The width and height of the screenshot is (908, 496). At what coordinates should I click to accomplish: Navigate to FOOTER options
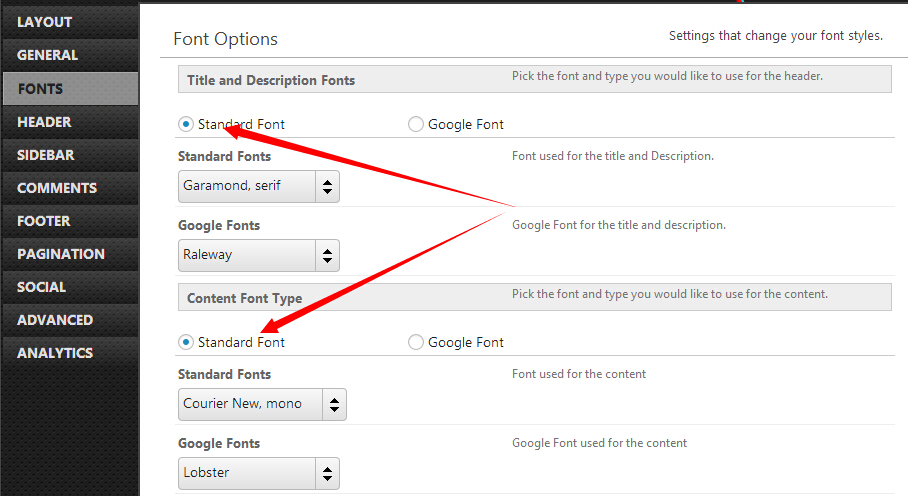(43, 221)
